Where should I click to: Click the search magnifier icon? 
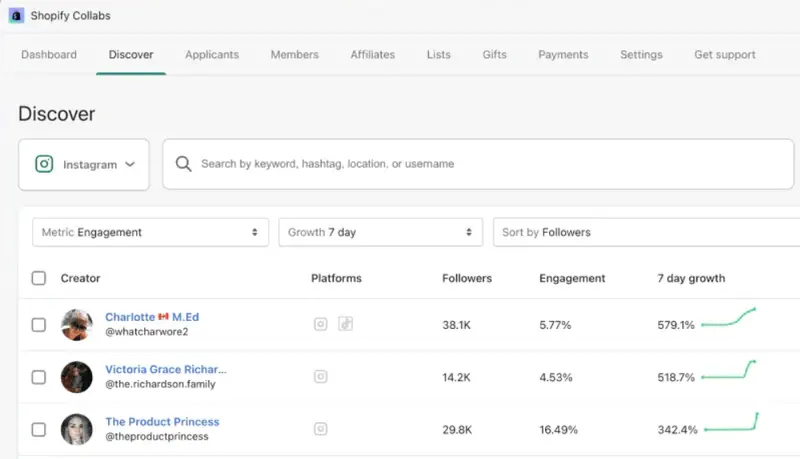[183, 164]
